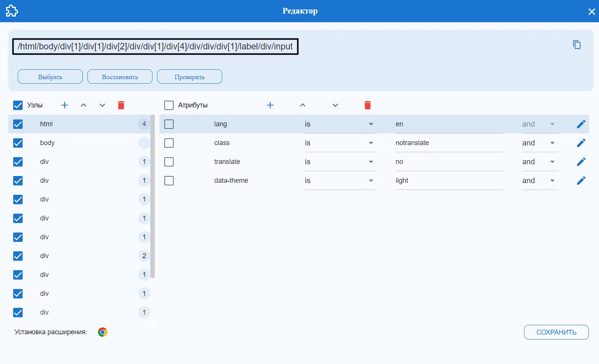599x364 pixels.
Task: Move attribute up with the Атрибуты up arrow
Action: [x=303, y=105]
